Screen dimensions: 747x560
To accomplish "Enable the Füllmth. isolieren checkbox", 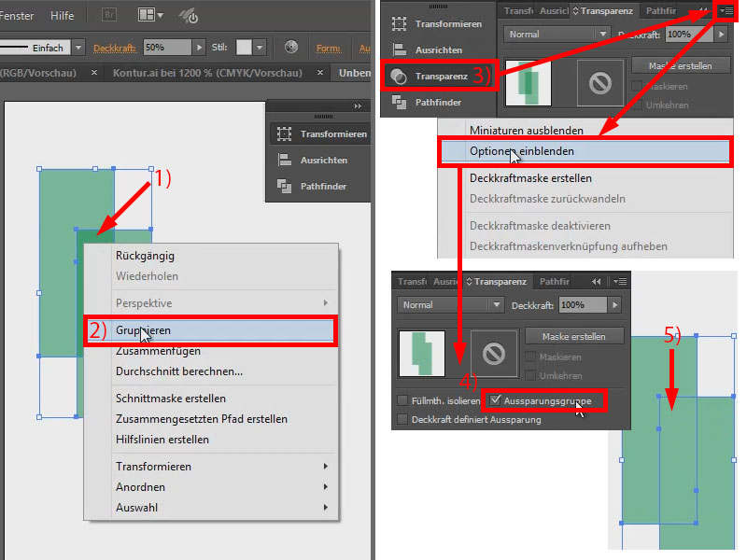I will (x=402, y=400).
